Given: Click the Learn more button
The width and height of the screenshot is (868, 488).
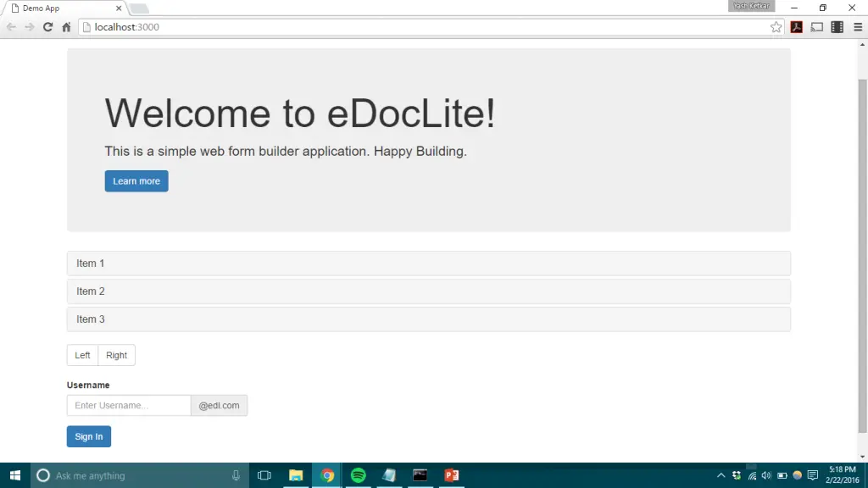Looking at the screenshot, I should point(136,181).
